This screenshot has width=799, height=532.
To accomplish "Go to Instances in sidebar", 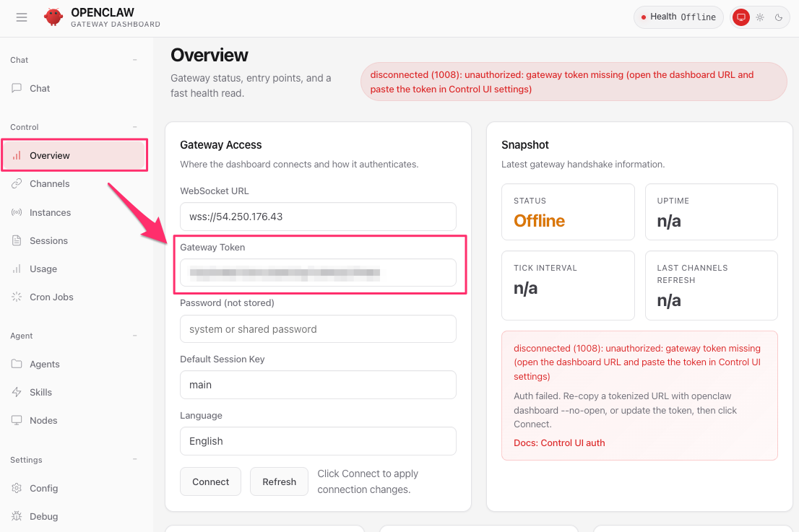I will pyautogui.click(x=50, y=212).
